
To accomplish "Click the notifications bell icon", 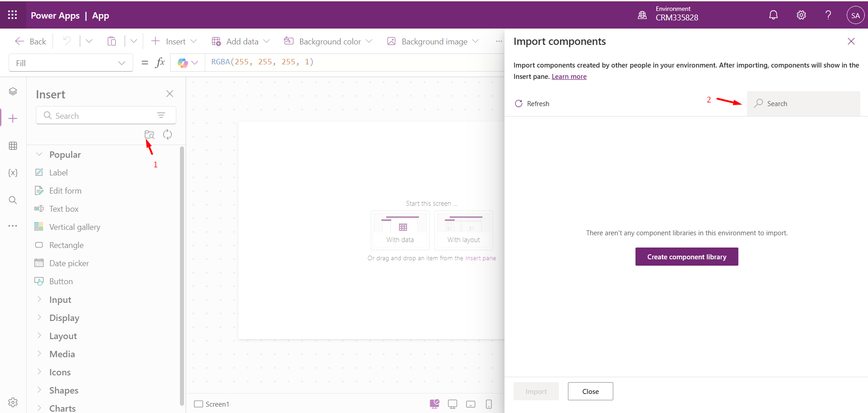I will click(773, 15).
